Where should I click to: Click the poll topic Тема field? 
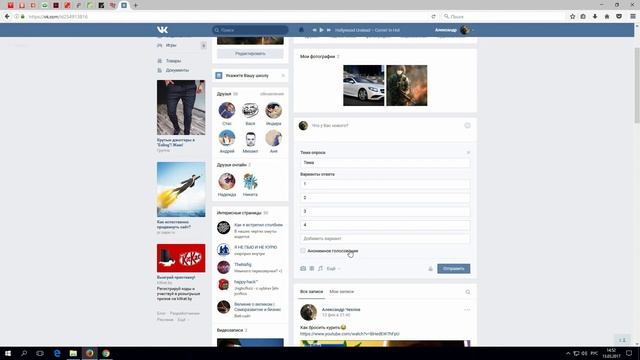tap(385, 162)
